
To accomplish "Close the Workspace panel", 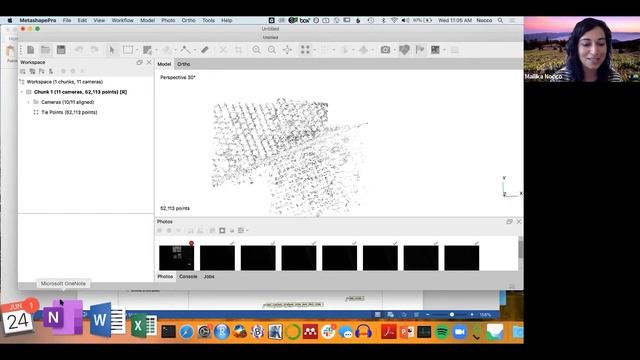I will (x=149, y=62).
